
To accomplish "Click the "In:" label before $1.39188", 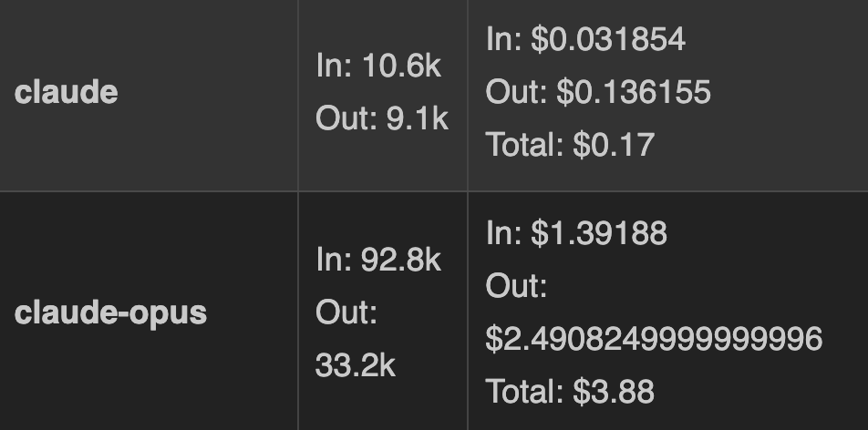I will (503, 234).
